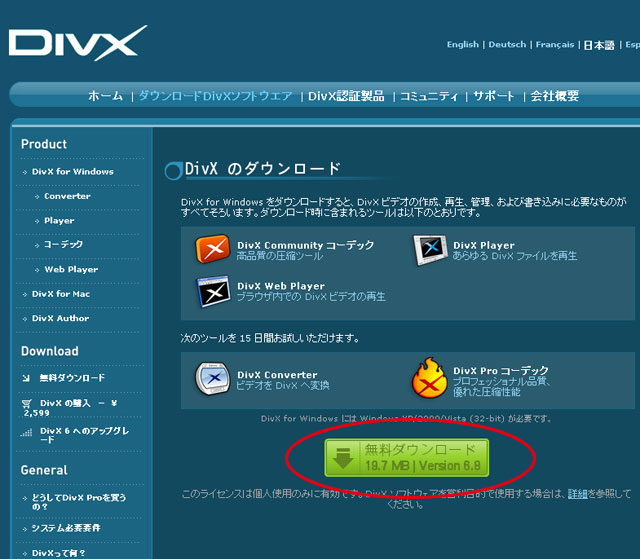Open DivX for Mac sidebar link
The image size is (640, 559).
[61, 294]
